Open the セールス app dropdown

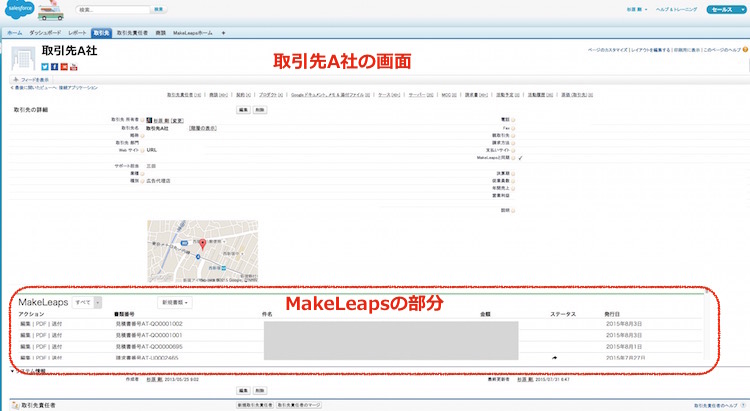coord(727,10)
